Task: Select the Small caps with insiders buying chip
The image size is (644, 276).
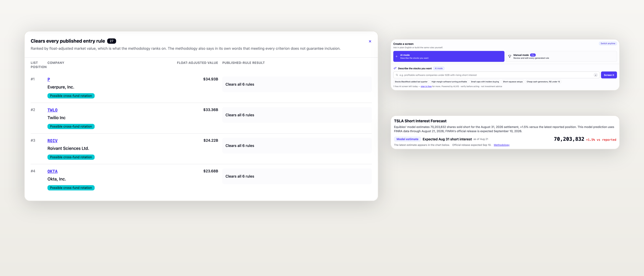Action: (x=485, y=82)
